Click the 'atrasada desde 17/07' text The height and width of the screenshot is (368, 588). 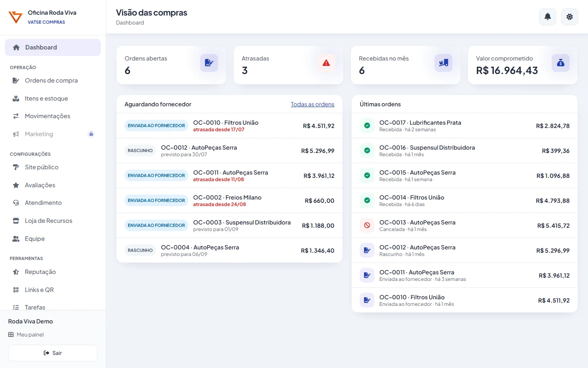pyautogui.click(x=219, y=130)
